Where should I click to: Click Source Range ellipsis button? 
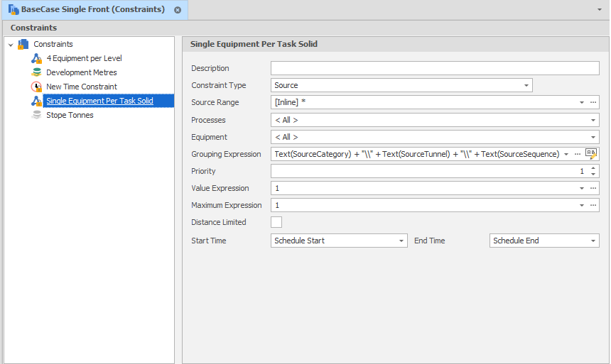pos(593,103)
